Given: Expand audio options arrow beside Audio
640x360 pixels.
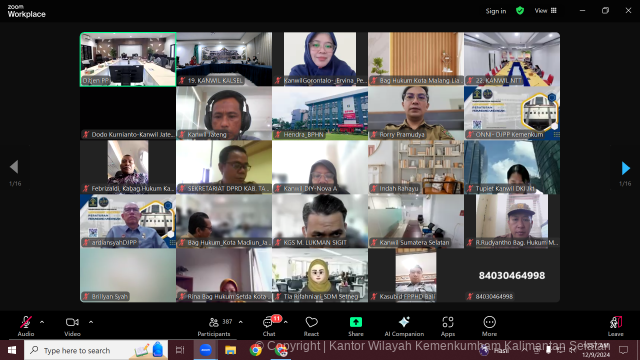Looking at the screenshot, I should pyautogui.click(x=42, y=322).
